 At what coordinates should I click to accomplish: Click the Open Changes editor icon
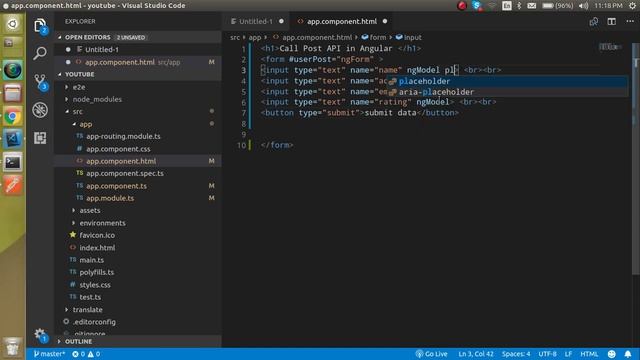pos(594,22)
